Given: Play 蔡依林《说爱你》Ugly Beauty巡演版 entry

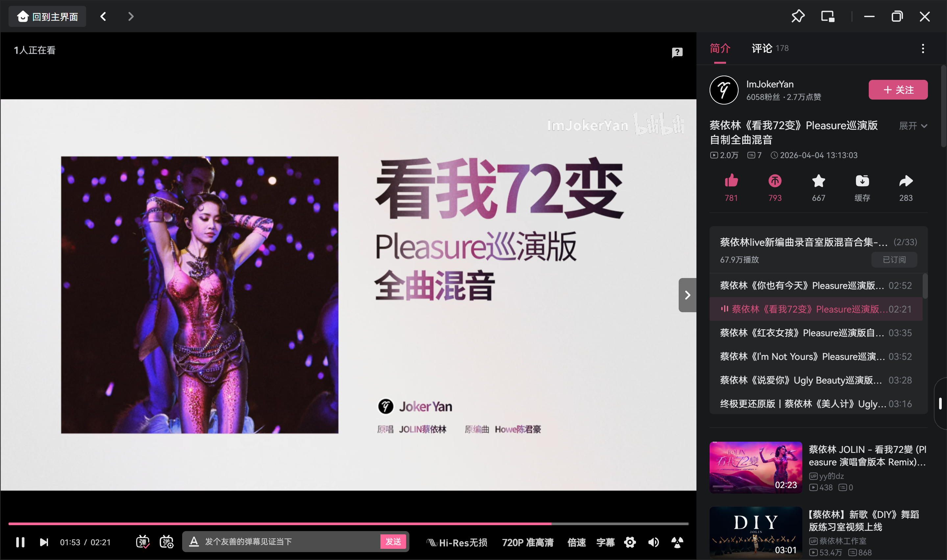Looking at the screenshot, I should (816, 380).
